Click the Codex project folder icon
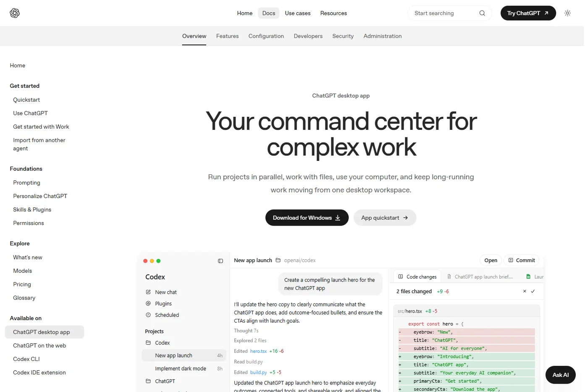 (148, 343)
